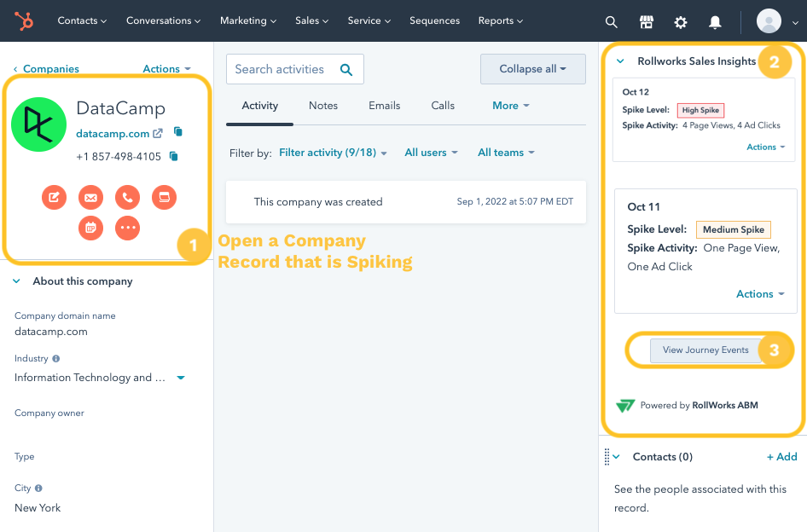Collapse the About this company section
This screenshot has width=807, height=532.
17,281
